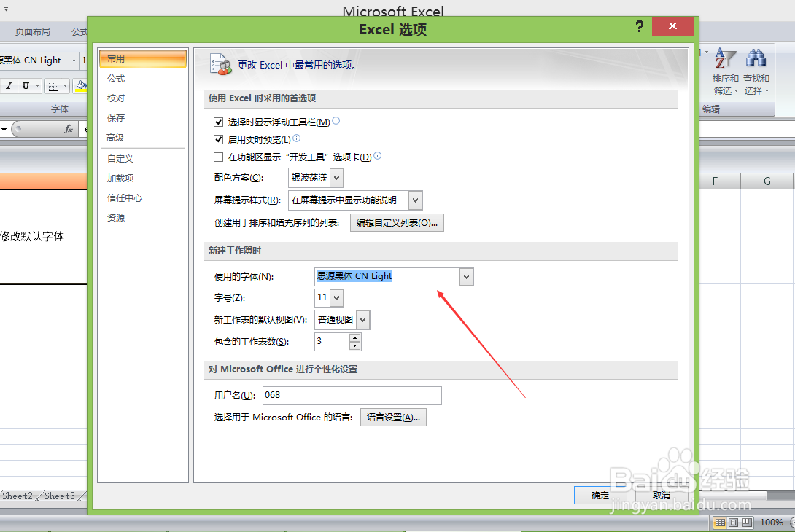This screenshot has width=795, height=532.
Task: Open 排序和筛选 sort and filter icon
Action: (725, 71)
